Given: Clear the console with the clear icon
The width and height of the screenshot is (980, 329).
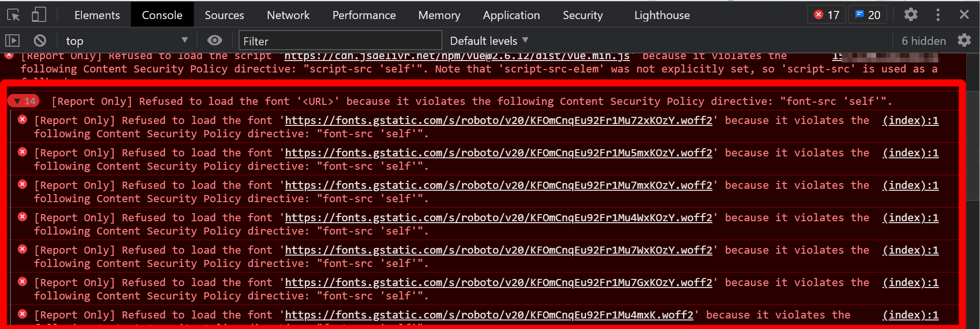Looking at the screenshot, I should click(x=40, y=41).
